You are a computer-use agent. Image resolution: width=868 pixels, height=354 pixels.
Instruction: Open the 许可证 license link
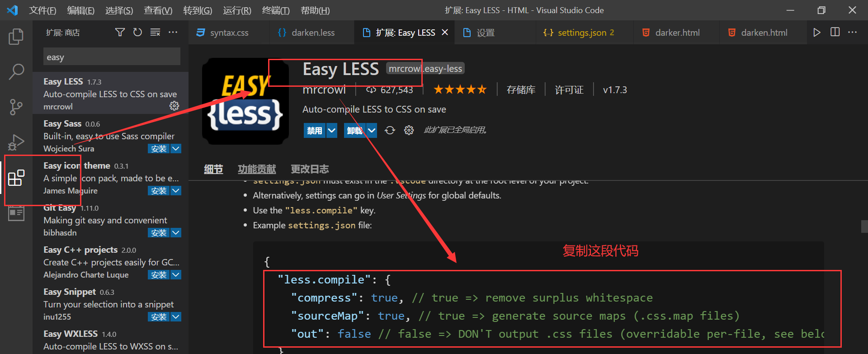pyautogui.click(x=569, y=90)
